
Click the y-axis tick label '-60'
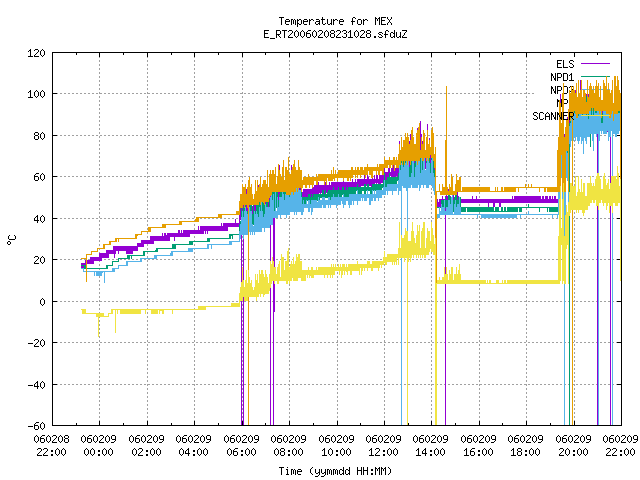pyautogui.click(x=36, y=426)
